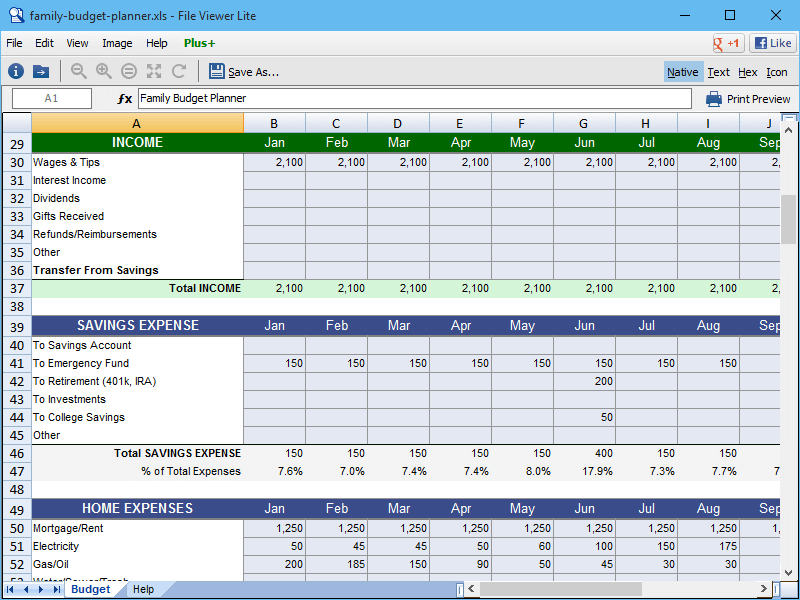Screen dimensions: 800x600
Task: Click the A1 cell reference box
Action: (x=52, y=99)
